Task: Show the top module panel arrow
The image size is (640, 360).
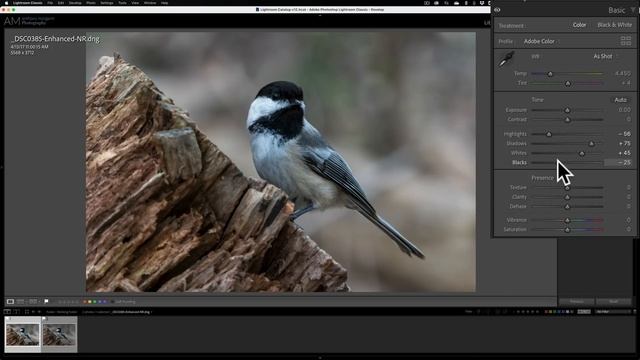Action: coord(320,15)
